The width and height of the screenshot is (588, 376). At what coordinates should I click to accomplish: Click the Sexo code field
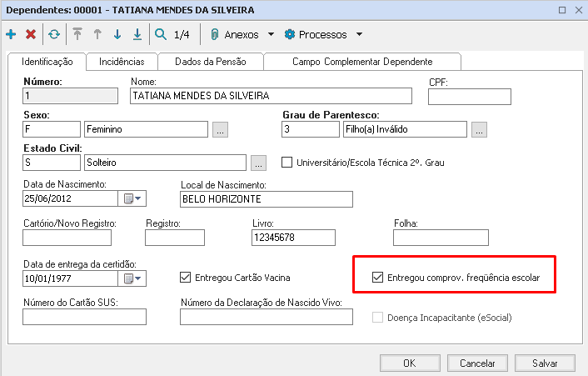coord(52,129)
